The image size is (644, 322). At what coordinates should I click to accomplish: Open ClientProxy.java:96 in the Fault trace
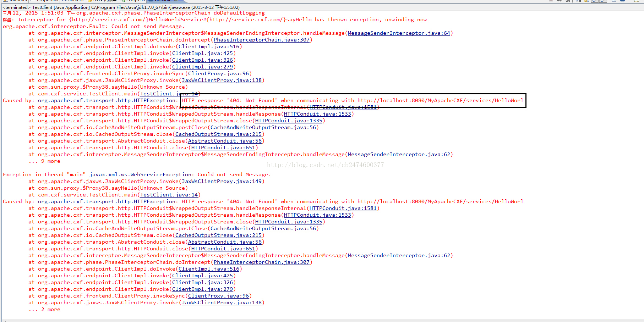click(218, 73)
